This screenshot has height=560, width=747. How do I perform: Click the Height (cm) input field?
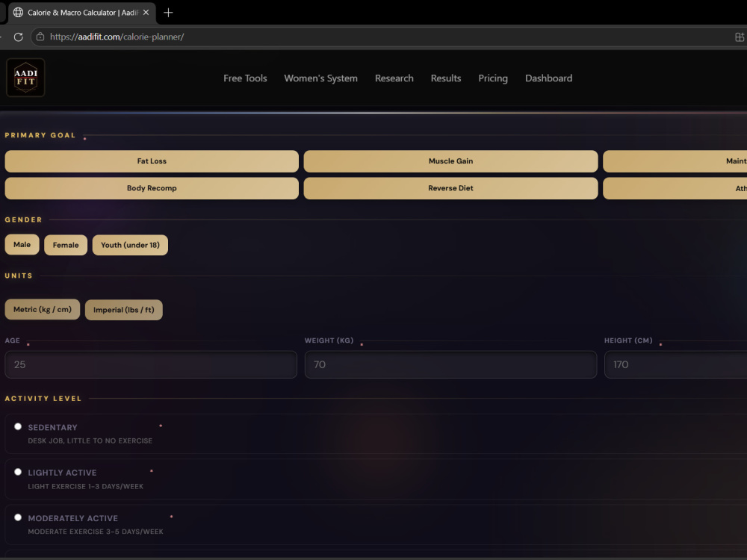pyautogui.click(x=675, y=365)
